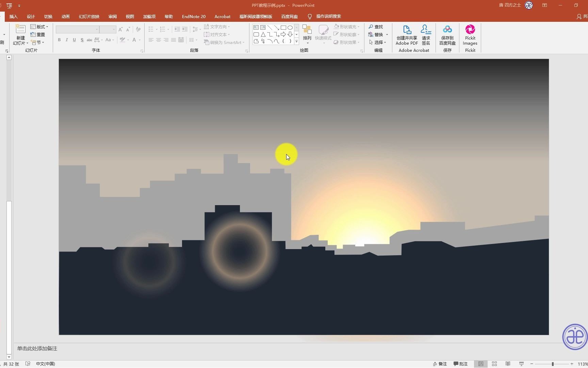
Task: Select the Rectangle shape in gallery
Action: click(283, 28)
